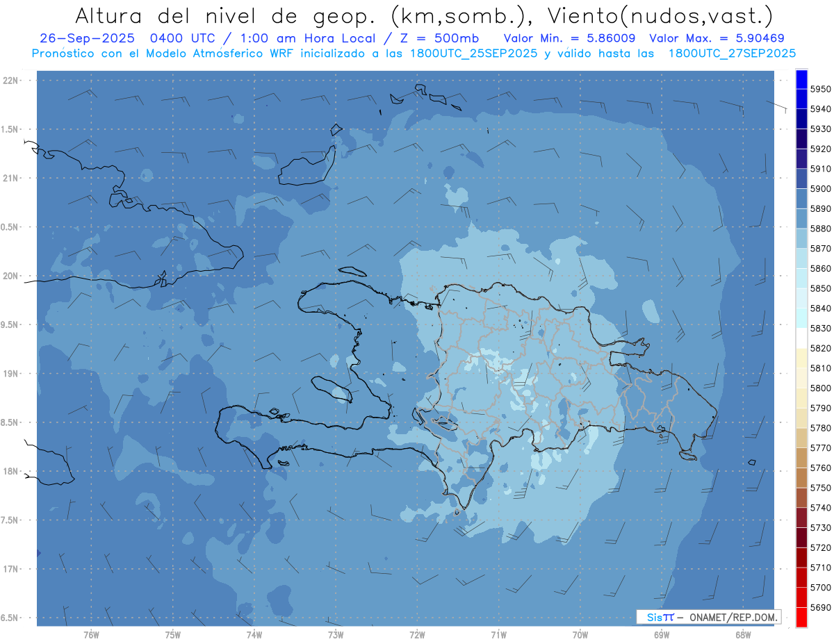
Task: Click the '20N' latitude axis label
Action: click(x=10, y=276)
